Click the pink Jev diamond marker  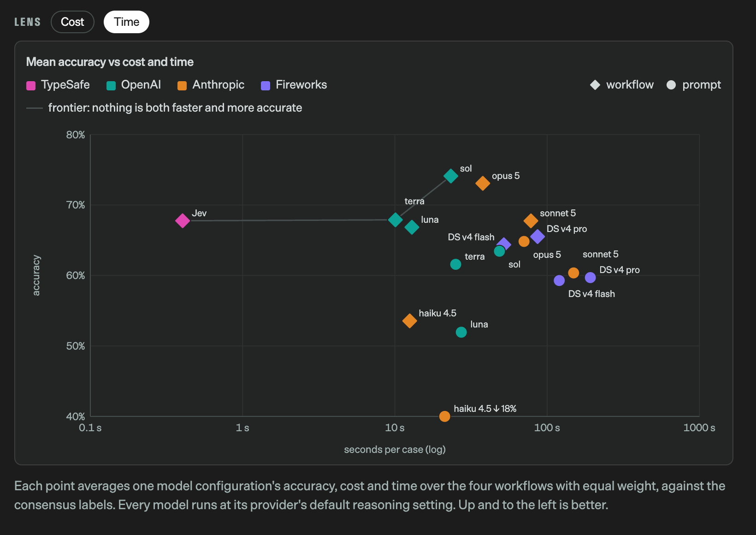(x=183, y=221)
